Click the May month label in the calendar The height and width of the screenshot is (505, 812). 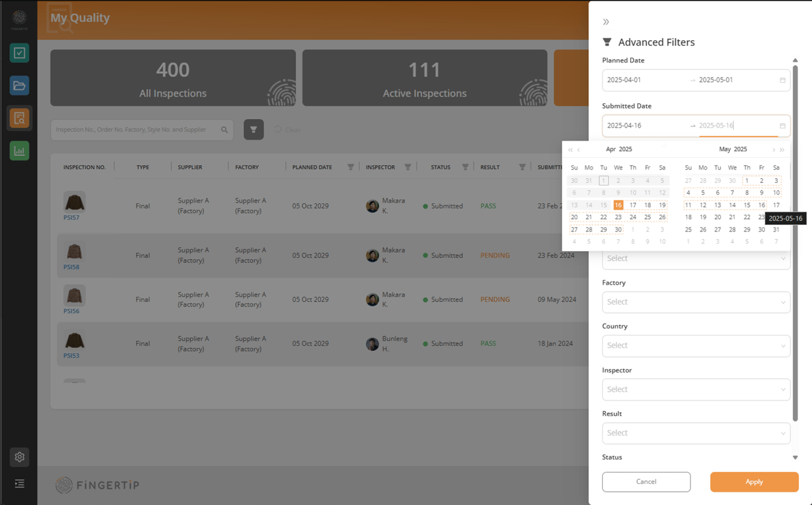(x=725, y=149)
